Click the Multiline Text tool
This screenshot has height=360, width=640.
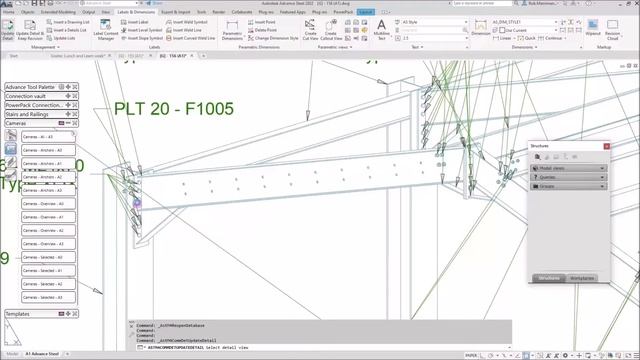(382, 29)
